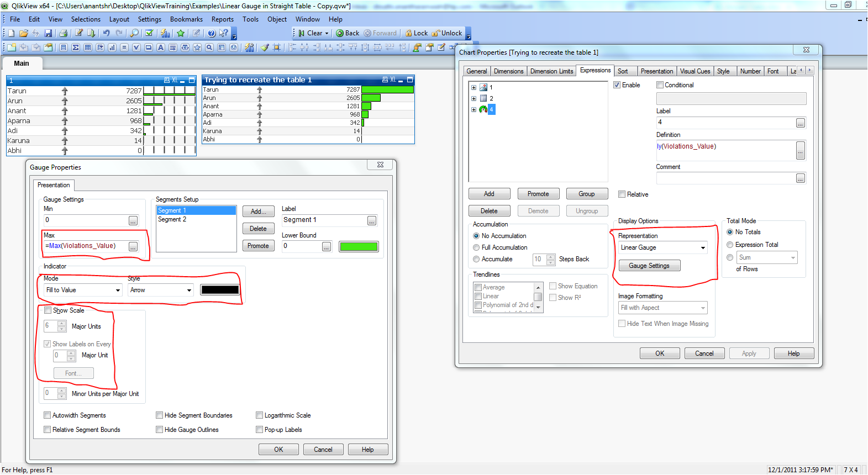Open the Layout menu
This screenshot has height=475, width=868.
[x=119, y=19]
